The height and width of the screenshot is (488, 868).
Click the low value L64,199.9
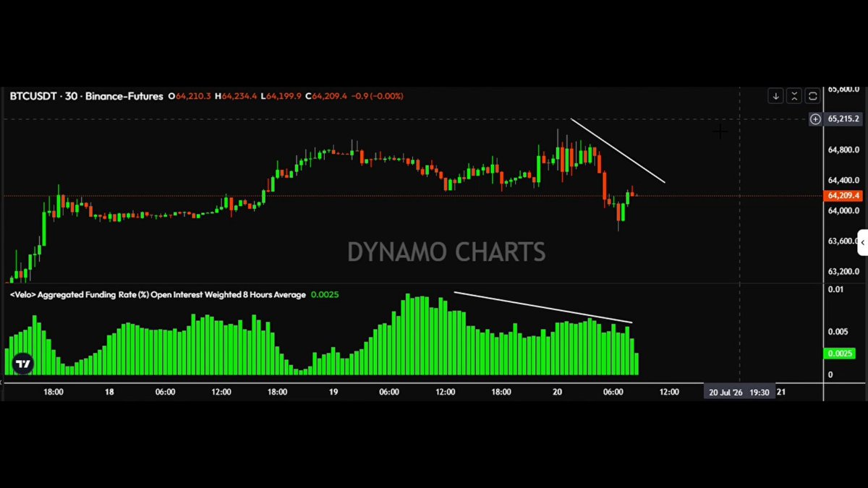281,96
